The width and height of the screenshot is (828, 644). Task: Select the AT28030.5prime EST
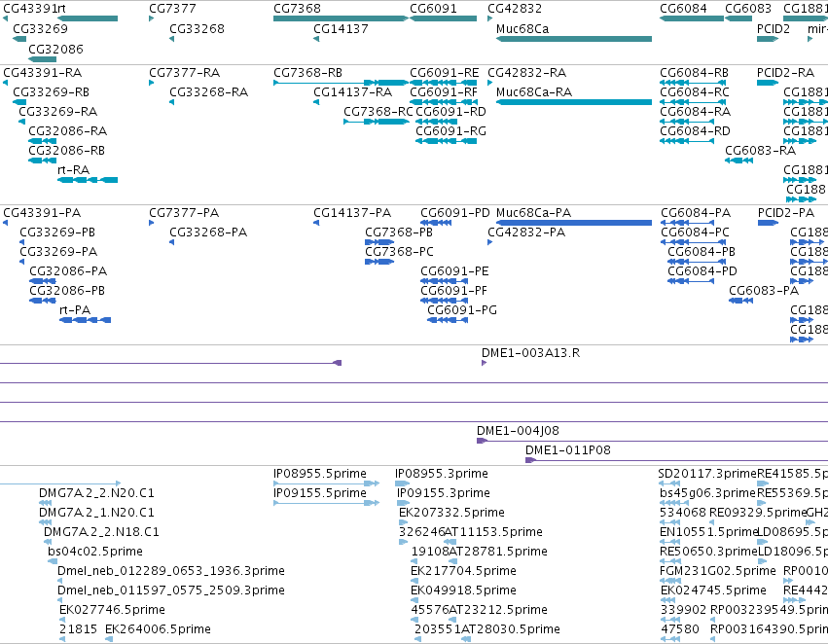466,639
